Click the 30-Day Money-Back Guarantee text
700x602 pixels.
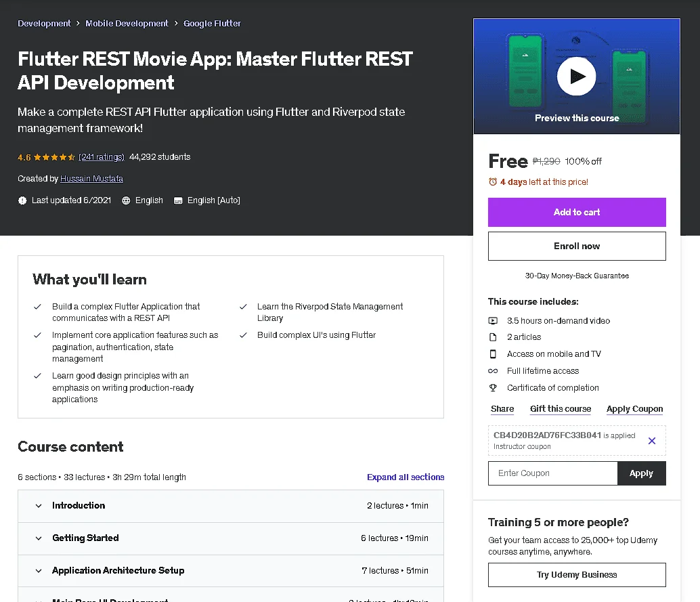(x=577, y=276)
